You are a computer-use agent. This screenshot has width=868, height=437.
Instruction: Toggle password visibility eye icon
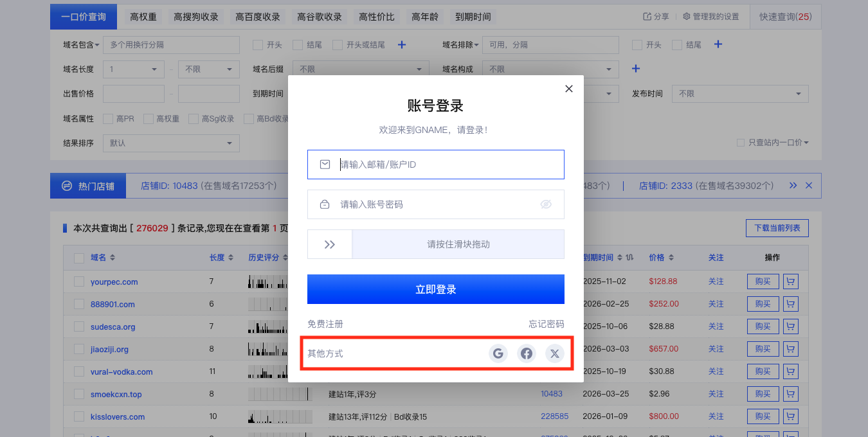(x=546, y=204)
